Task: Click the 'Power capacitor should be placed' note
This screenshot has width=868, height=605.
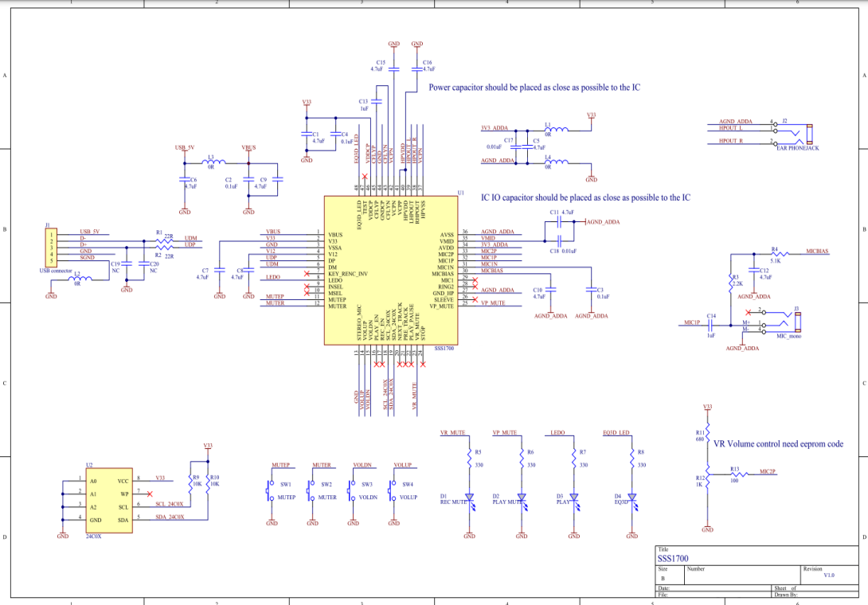Action: (534, 88)
